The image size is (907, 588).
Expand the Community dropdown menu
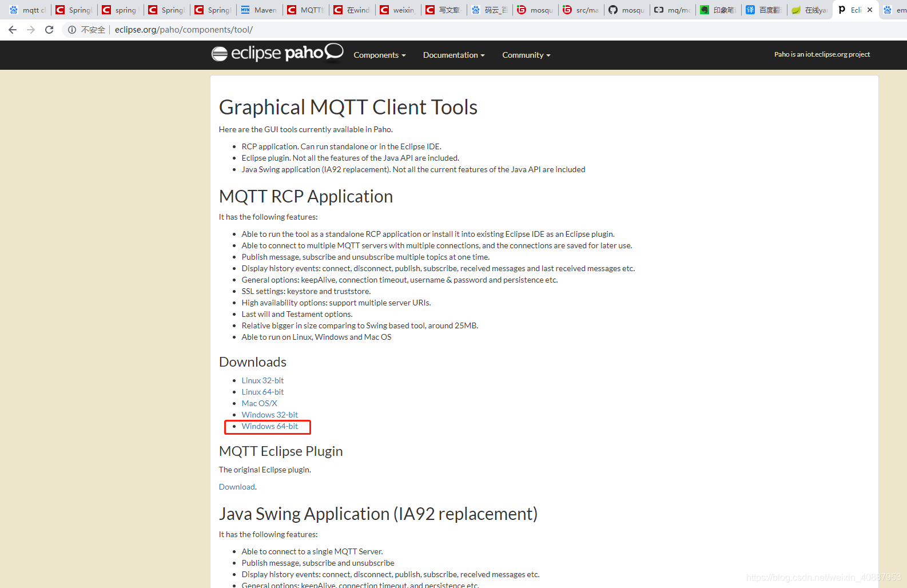click(x=526, y=55)
